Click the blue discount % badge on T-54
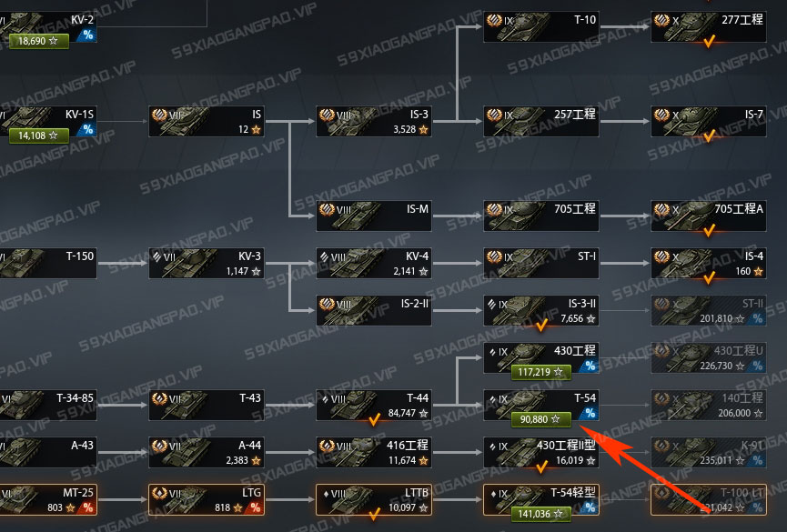The width and height of the screenshot is (787, 532). tap(590, 413)
